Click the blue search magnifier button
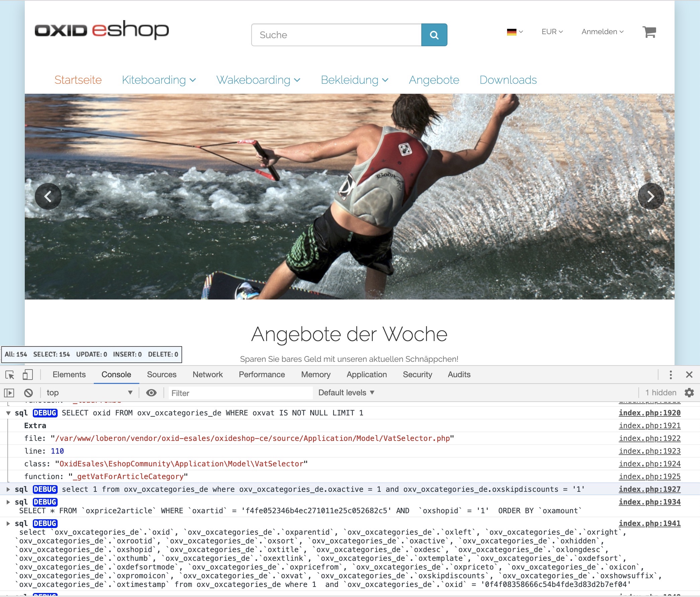The width and height of the screenshot is (700, 597). [434, 35]
